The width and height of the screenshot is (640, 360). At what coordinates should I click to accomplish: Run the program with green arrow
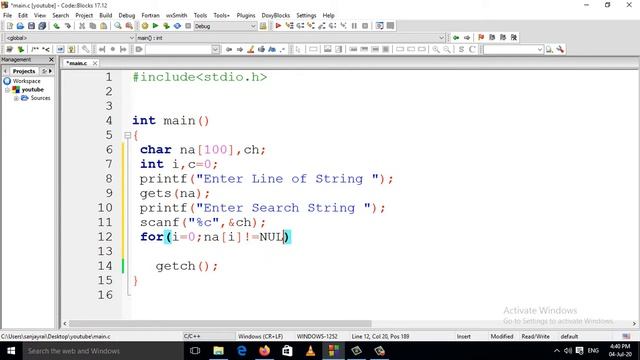point(156,26)
